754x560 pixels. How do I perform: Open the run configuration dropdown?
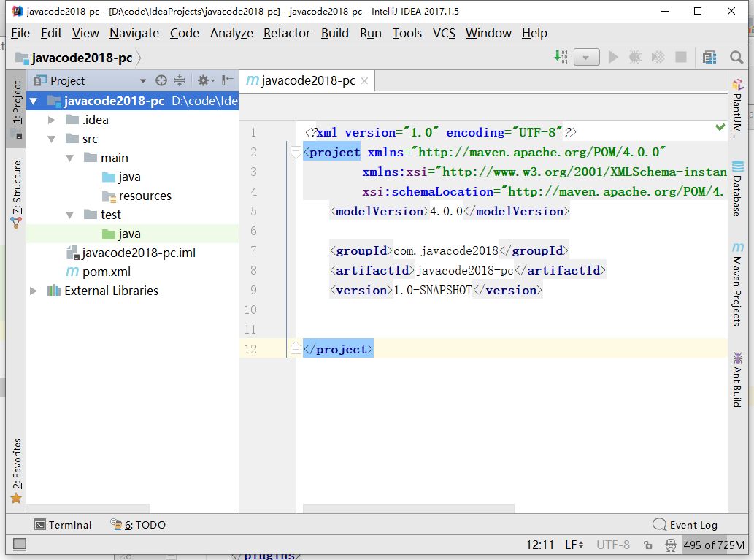(586, 57)
